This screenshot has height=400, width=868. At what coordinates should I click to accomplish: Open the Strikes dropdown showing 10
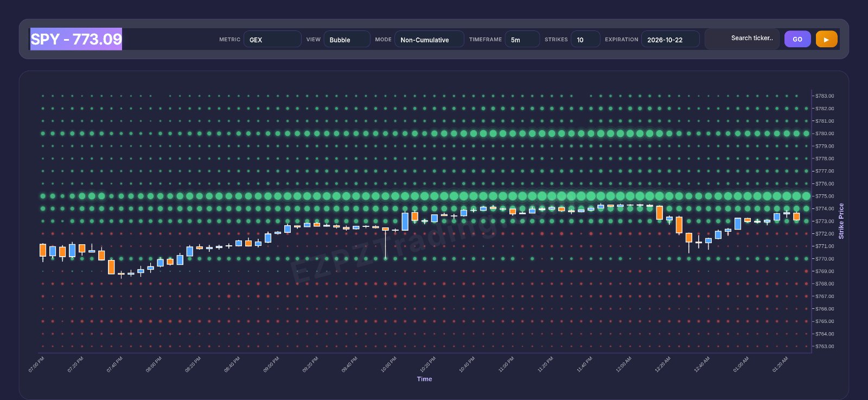tap(585, 39)
